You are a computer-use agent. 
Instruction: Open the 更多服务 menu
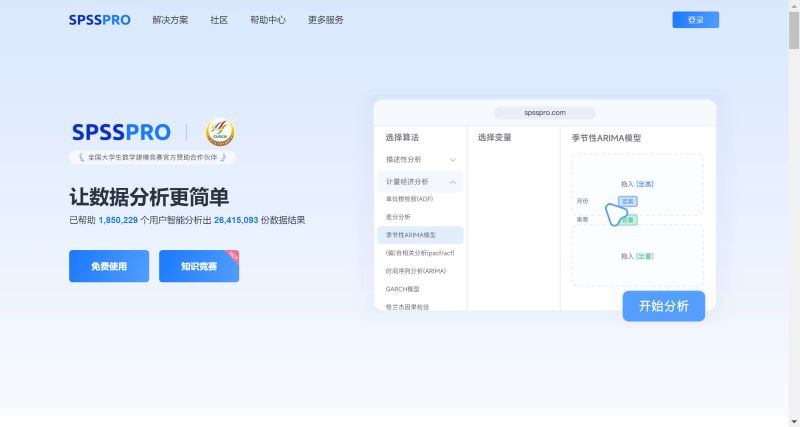click(x=326, y=20)
